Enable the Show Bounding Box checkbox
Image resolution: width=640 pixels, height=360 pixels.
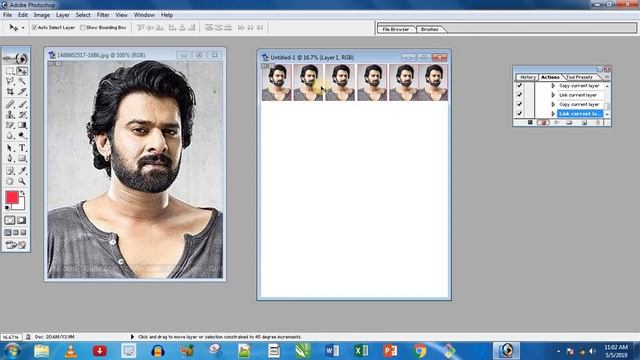click(x=83, y=27)
